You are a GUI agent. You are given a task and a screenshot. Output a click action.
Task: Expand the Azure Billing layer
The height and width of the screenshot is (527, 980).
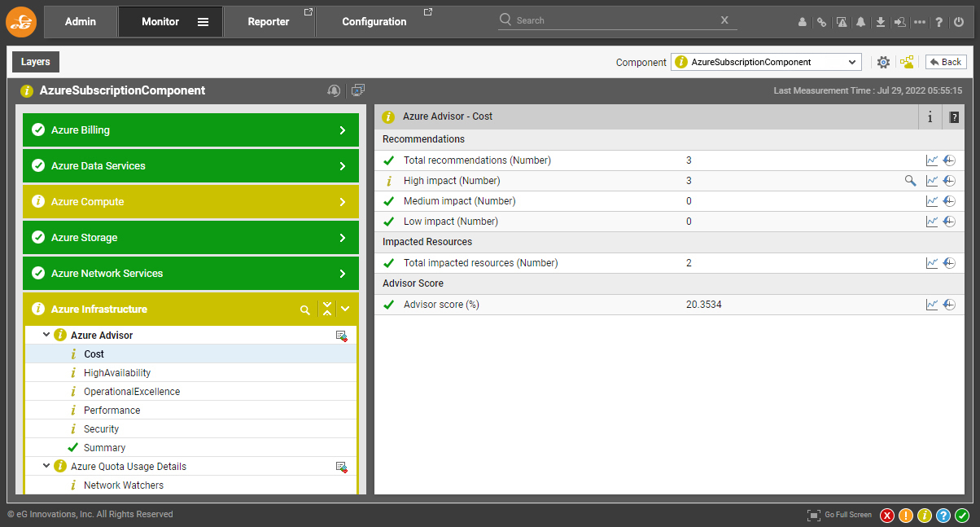tap(190, 130)
